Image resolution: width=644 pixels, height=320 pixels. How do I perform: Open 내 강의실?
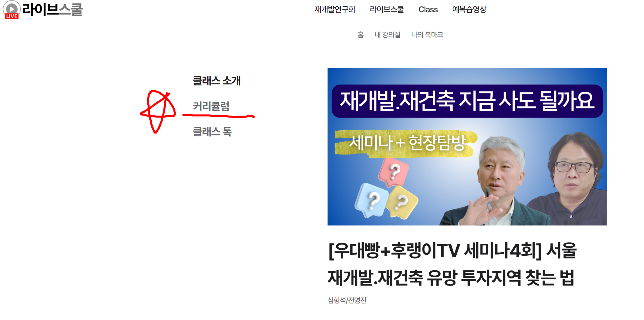click(x=387, y=35)
